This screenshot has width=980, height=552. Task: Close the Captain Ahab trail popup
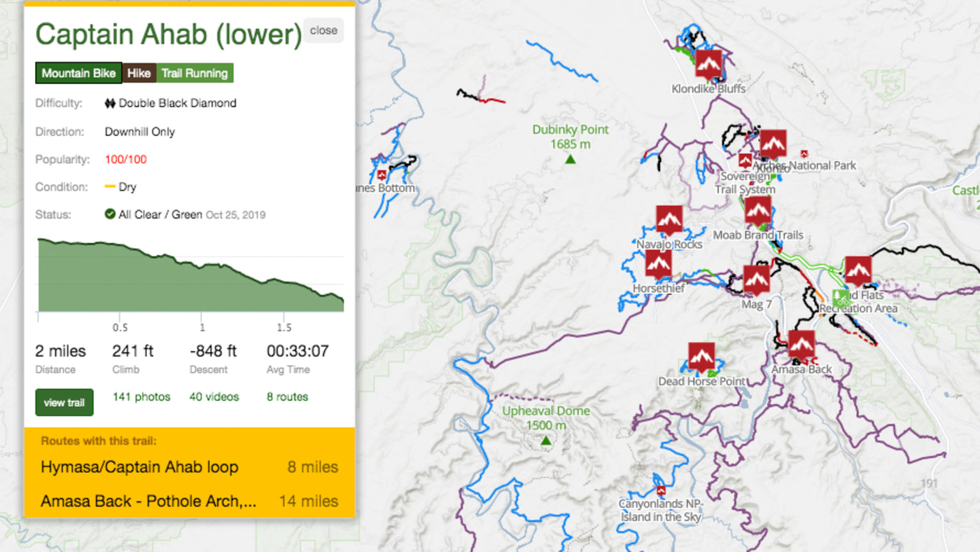(x=323, y=31)
